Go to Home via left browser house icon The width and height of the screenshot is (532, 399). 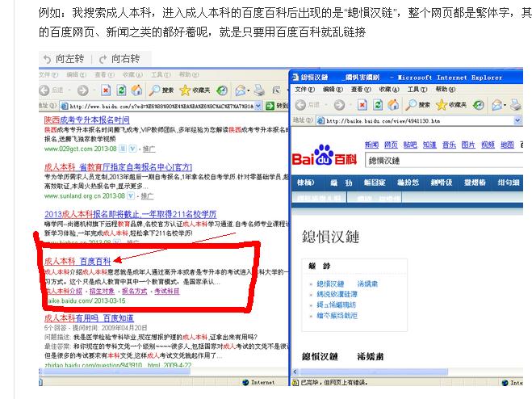point(136,90)
